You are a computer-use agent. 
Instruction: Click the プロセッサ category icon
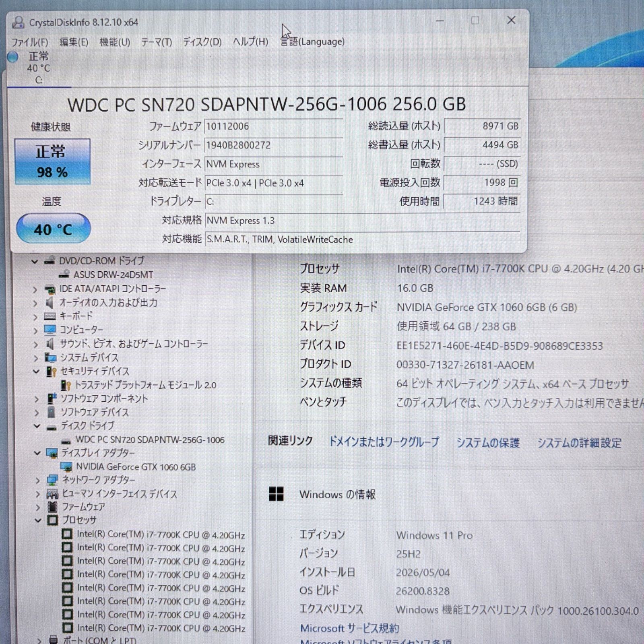pyautogui.click(x=53, y=521)
